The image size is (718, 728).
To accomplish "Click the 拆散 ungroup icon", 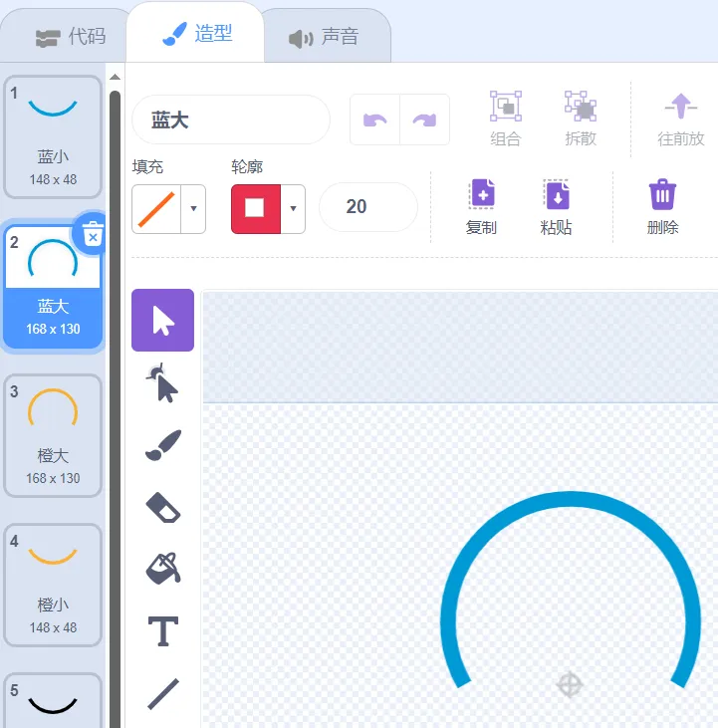I will 581,107.
